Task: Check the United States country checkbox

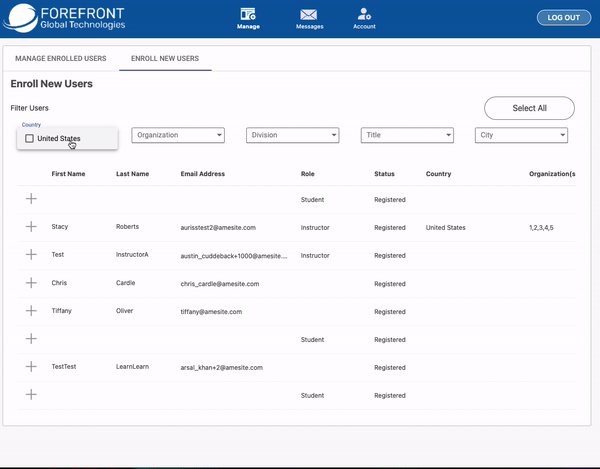Action: point(30,138)
